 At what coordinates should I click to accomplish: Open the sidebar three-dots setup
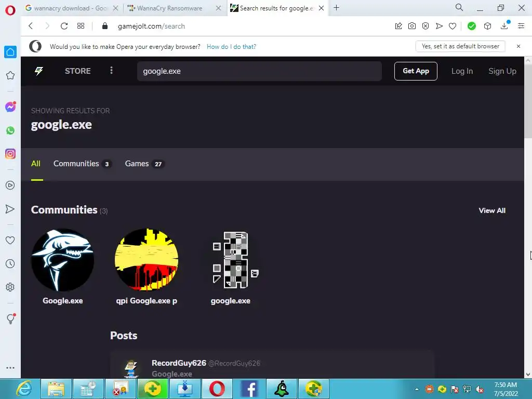tap(10, 367)
